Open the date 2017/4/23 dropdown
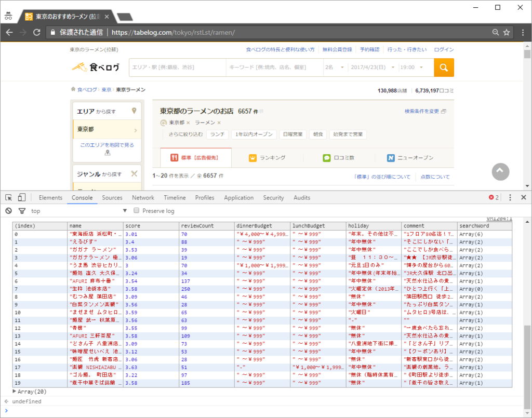This screenshot has width=532, height=418. tap(372, 68)
